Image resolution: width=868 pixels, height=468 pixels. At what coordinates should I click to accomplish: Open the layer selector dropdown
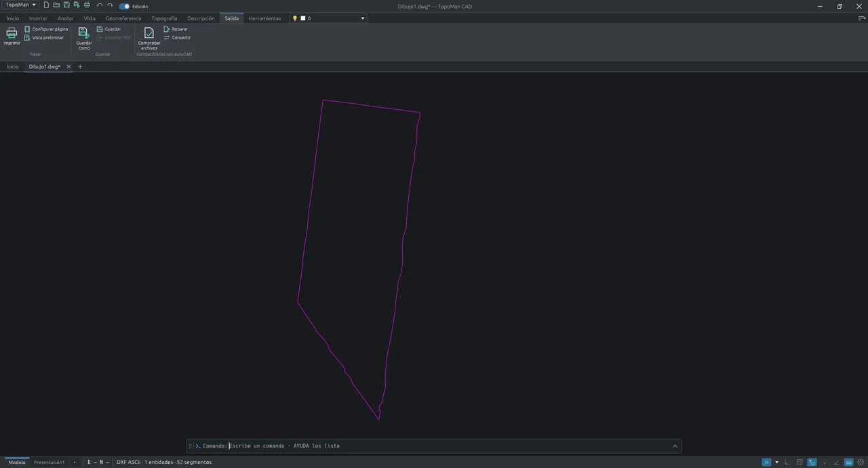[362, 18]
